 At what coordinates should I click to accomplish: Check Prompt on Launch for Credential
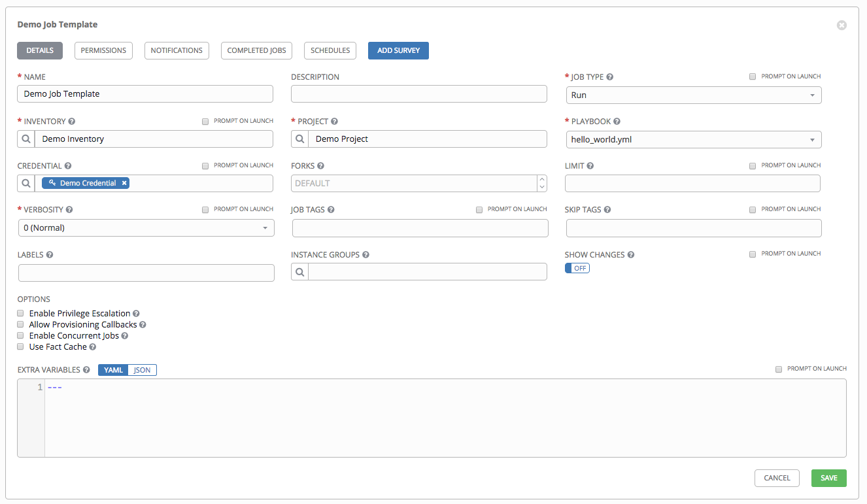205,165
